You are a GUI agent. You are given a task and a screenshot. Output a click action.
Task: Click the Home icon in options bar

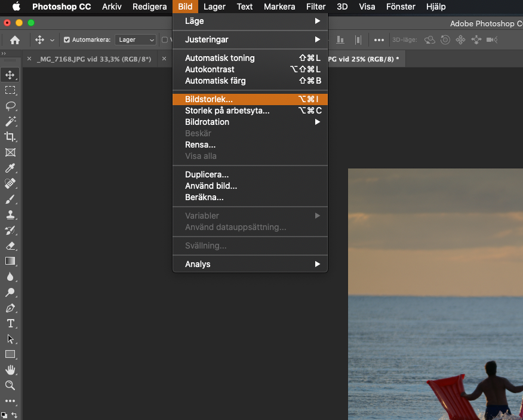pos(15,39)
